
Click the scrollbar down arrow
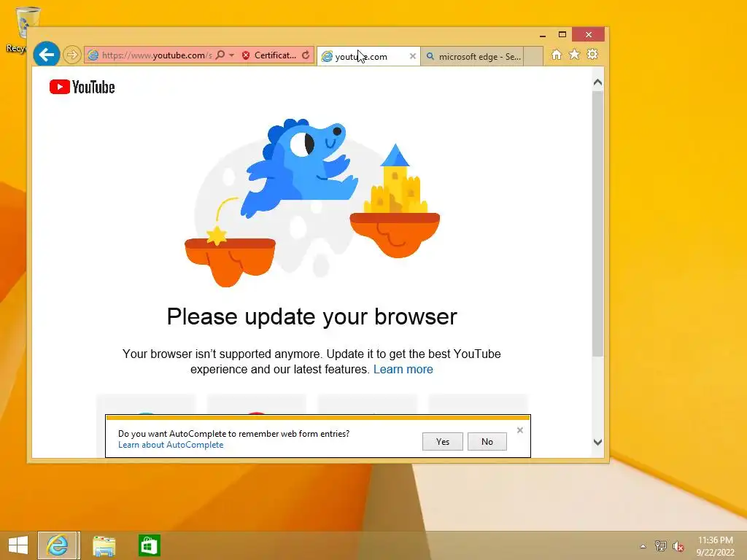coord(598,442)
